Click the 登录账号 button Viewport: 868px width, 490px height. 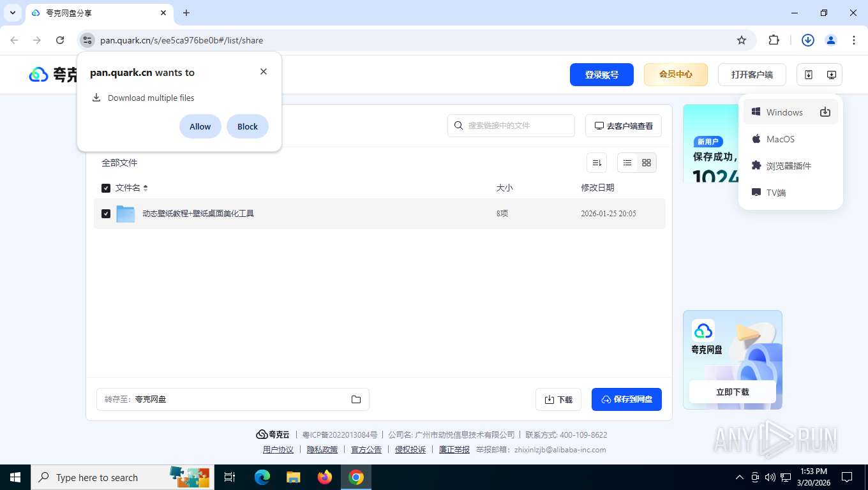click(x=602, y=75)
